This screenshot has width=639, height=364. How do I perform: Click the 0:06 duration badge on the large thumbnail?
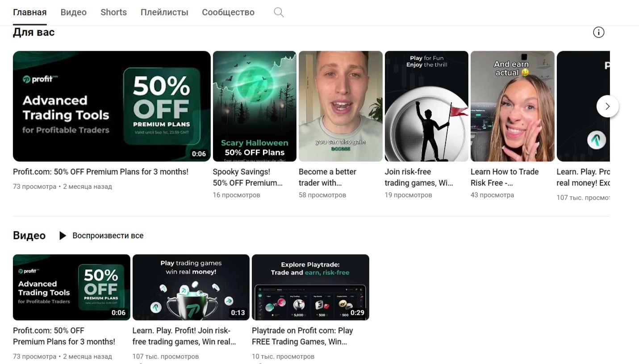pos(199,154)
